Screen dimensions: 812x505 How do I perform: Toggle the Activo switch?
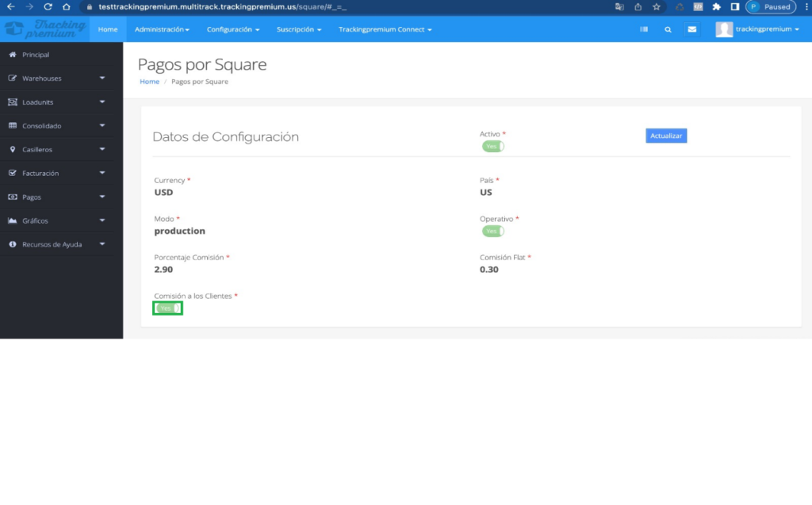tap(493, 147)
